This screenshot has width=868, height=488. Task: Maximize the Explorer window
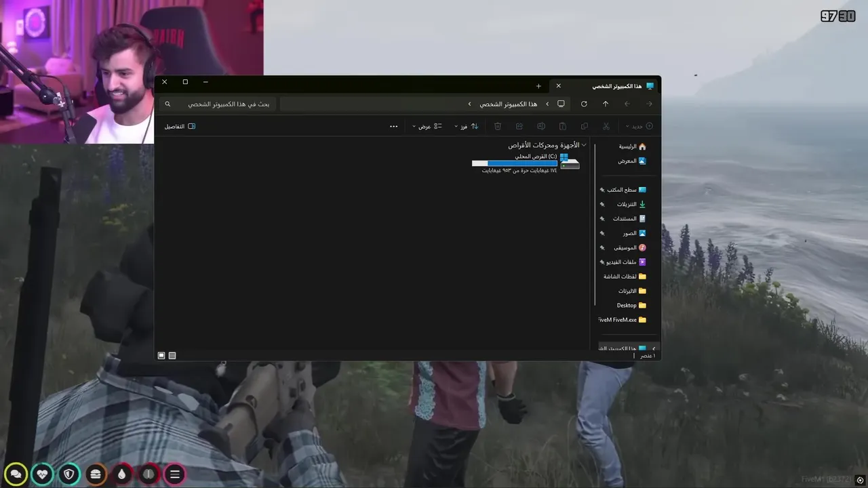[185, 82]
